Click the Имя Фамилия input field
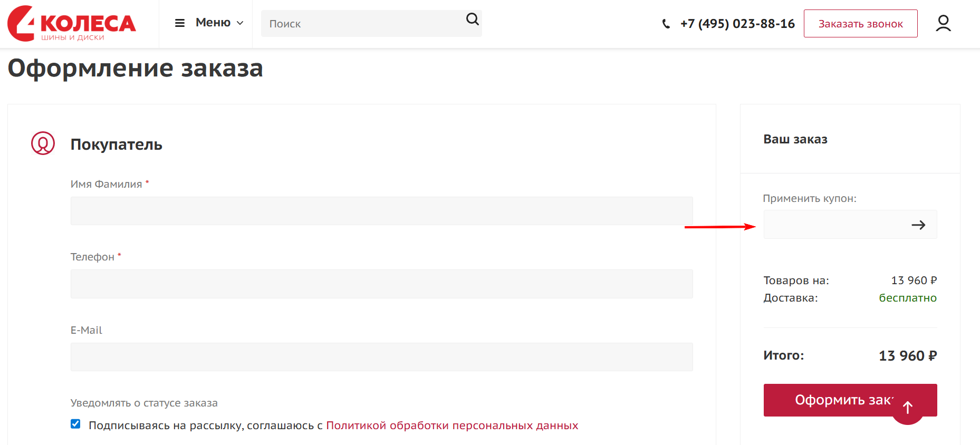980x445 pixels. [x=381, y=211]
